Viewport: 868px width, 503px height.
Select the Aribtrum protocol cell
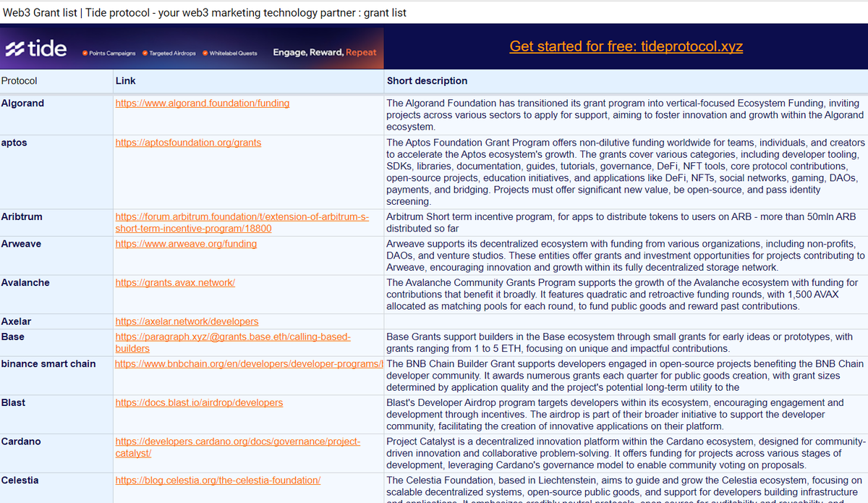point(56,223)
